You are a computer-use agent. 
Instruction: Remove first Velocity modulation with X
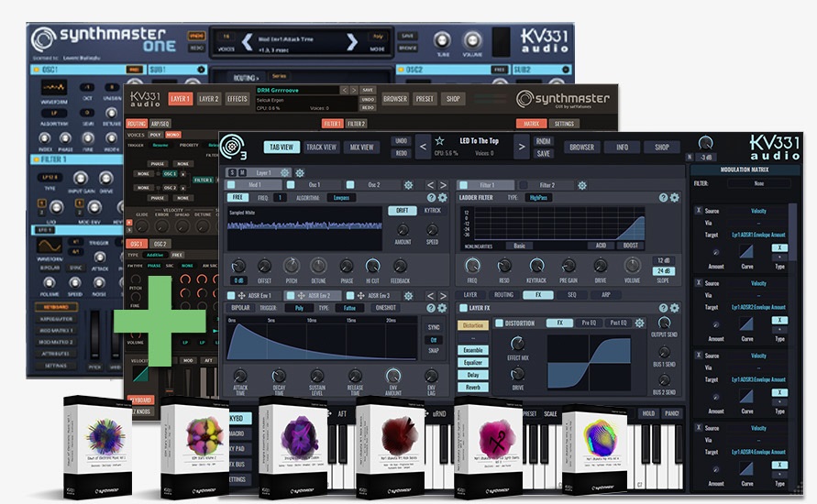(x=698, y=211)
